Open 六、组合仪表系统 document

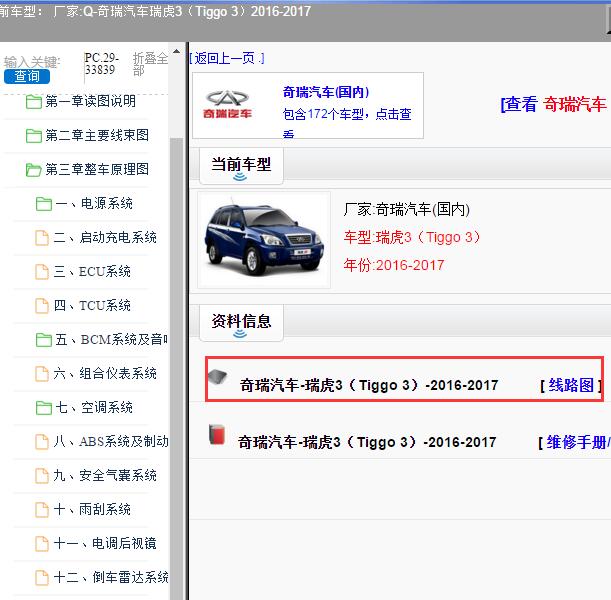tap(105, 373)
